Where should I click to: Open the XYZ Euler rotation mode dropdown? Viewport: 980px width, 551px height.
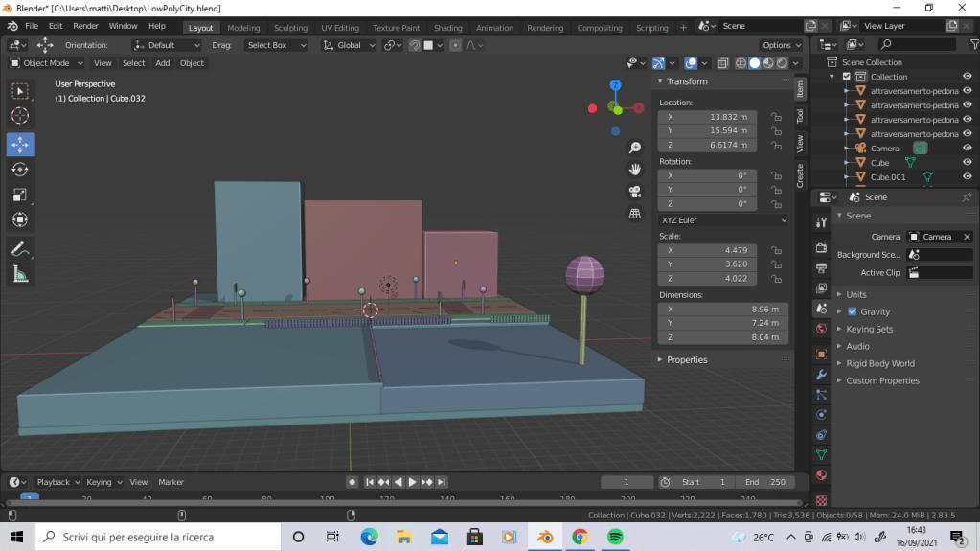point(723,220)
